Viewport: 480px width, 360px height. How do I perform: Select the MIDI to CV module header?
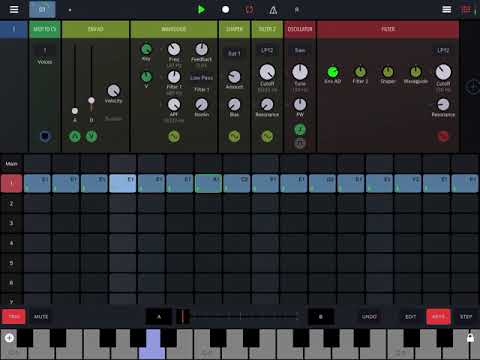(x=45, y=29)
